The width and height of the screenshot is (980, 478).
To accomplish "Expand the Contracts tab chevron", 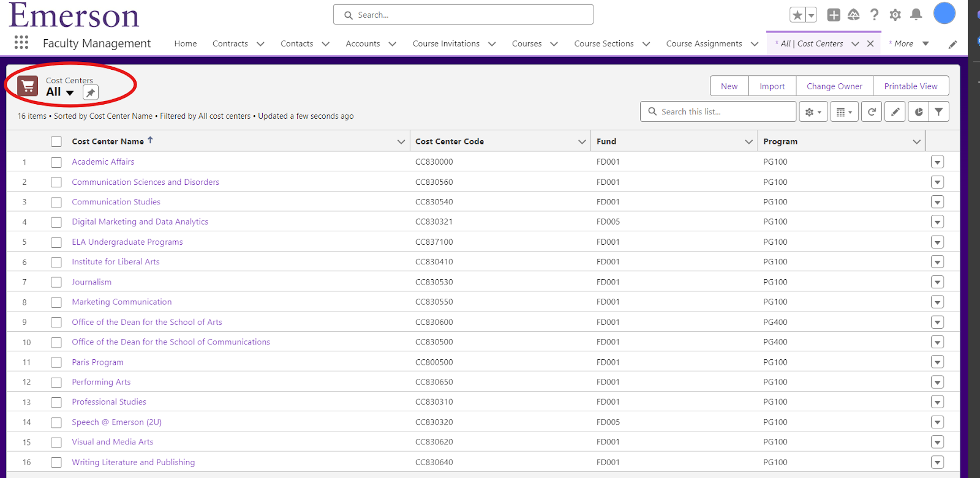I will point(260,44).
